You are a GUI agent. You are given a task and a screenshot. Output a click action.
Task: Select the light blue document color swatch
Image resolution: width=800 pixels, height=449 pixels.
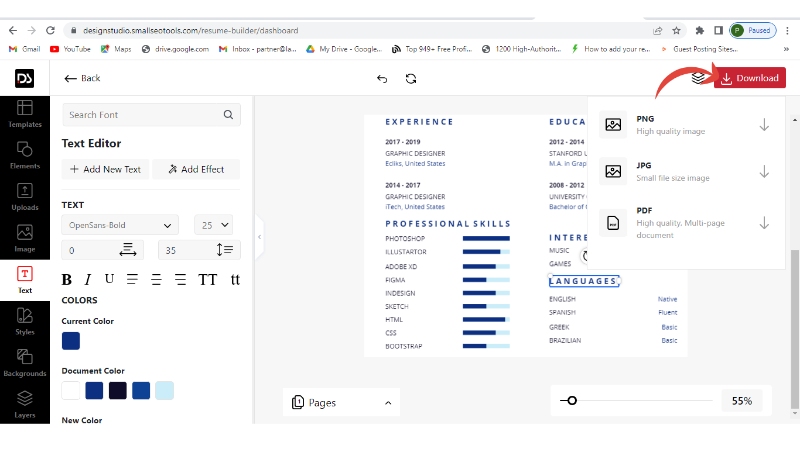164,390
